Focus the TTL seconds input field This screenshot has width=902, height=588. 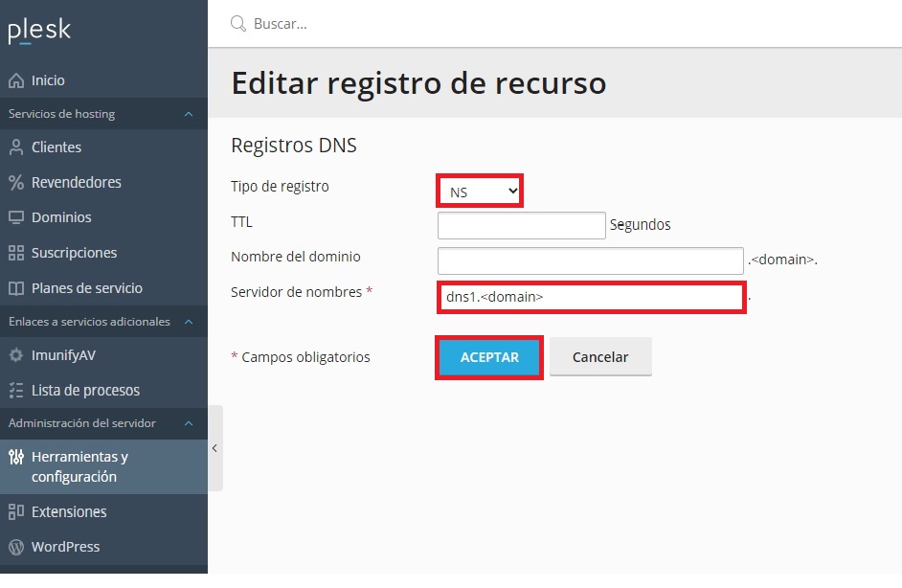click(521, 226)
